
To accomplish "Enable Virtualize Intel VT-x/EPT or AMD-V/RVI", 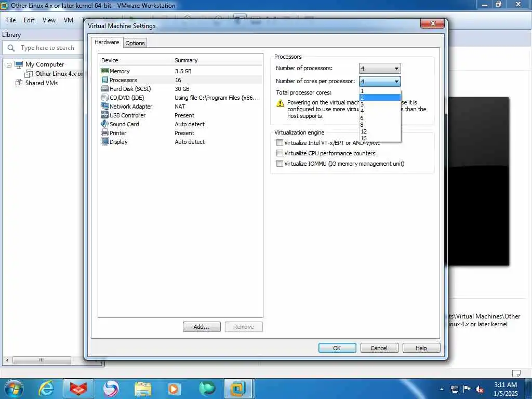I will coord(280,142).
